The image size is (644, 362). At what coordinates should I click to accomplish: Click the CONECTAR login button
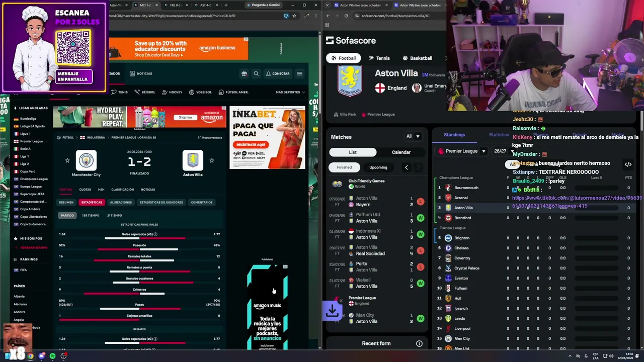point(278,73)
